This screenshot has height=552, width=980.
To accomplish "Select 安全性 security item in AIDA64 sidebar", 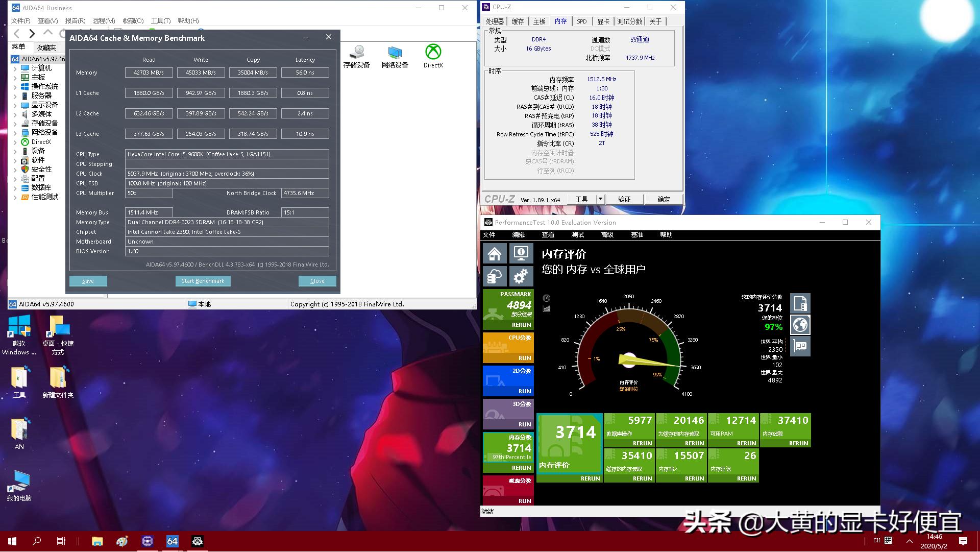I will pyautogui.click(x=41, y=169).
